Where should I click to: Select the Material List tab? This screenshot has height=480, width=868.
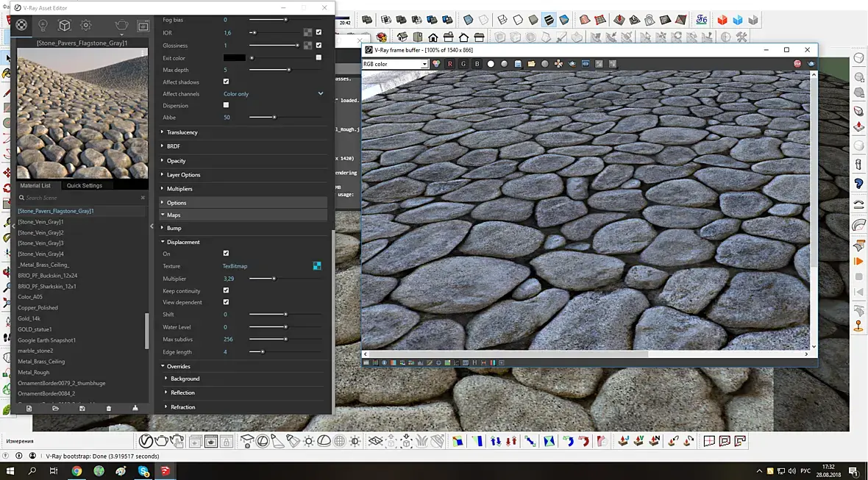[x=35, y=185]
